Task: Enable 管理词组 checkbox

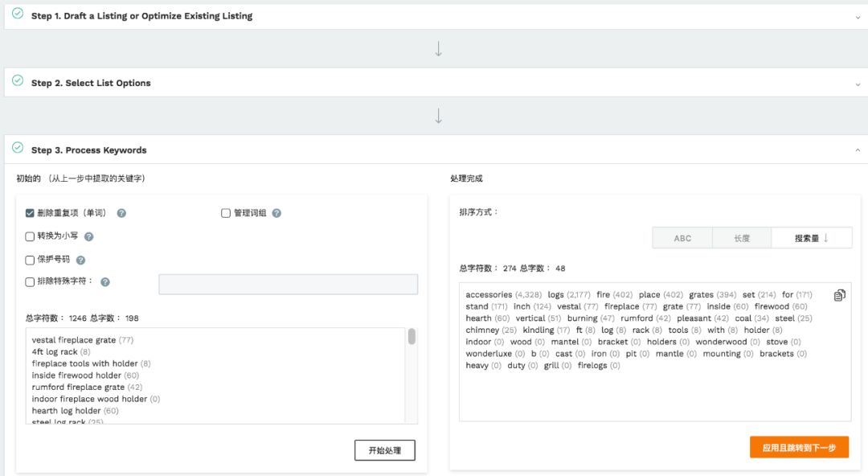Action: click(x=226, y=213)
